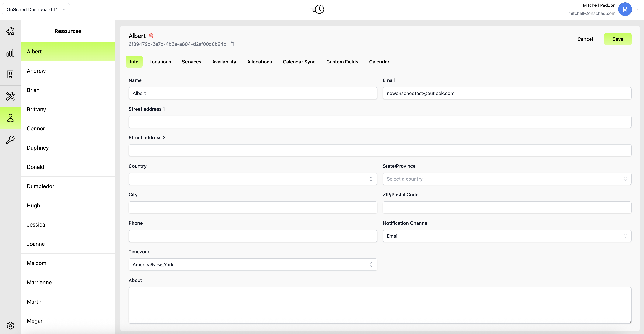Switch to the Availability tab
This screenshot has width=644, height=334.
(224, 62)
